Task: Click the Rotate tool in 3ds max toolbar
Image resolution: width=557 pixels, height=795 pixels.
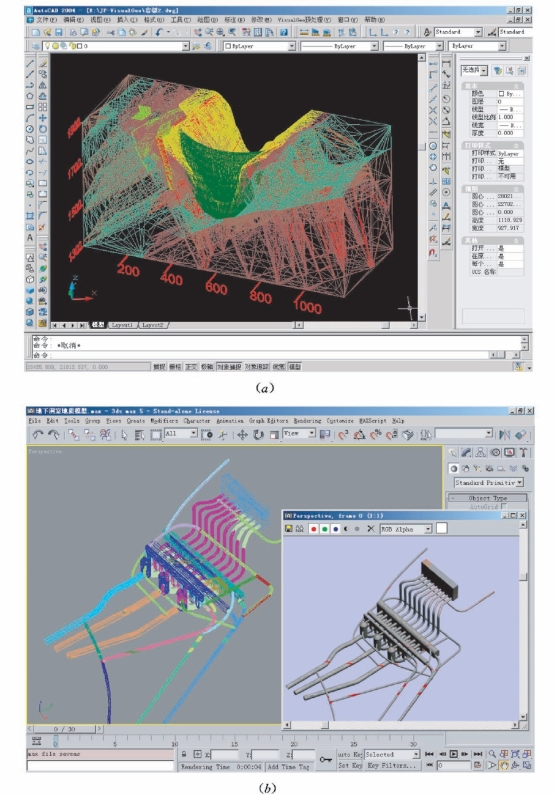Action: tap(258, 435)
